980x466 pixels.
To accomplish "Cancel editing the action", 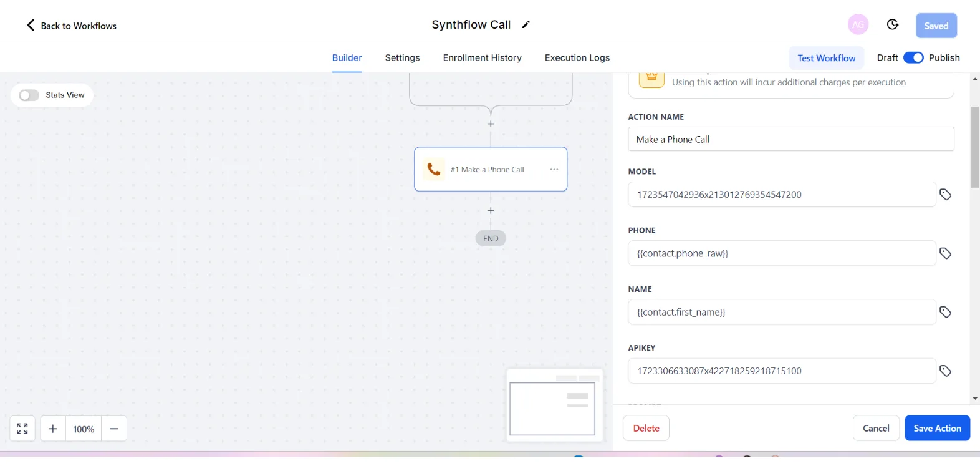I will (876, 429).
